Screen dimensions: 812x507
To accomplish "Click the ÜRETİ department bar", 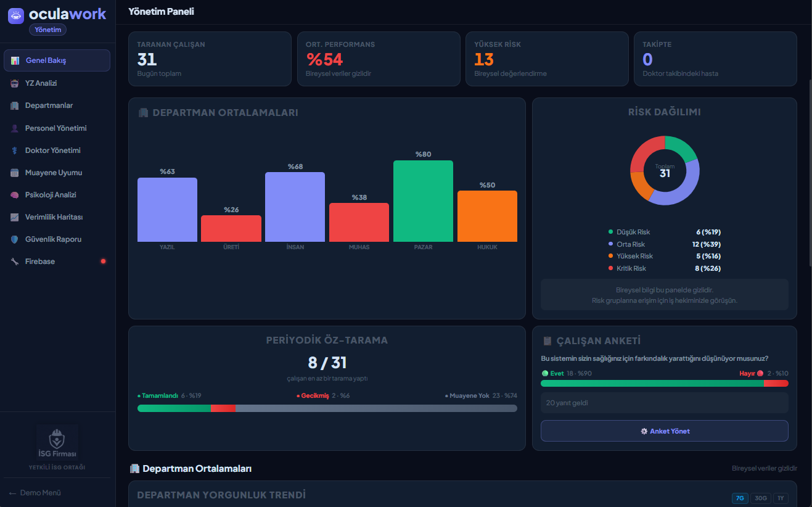I will click(x=231, y=228).
